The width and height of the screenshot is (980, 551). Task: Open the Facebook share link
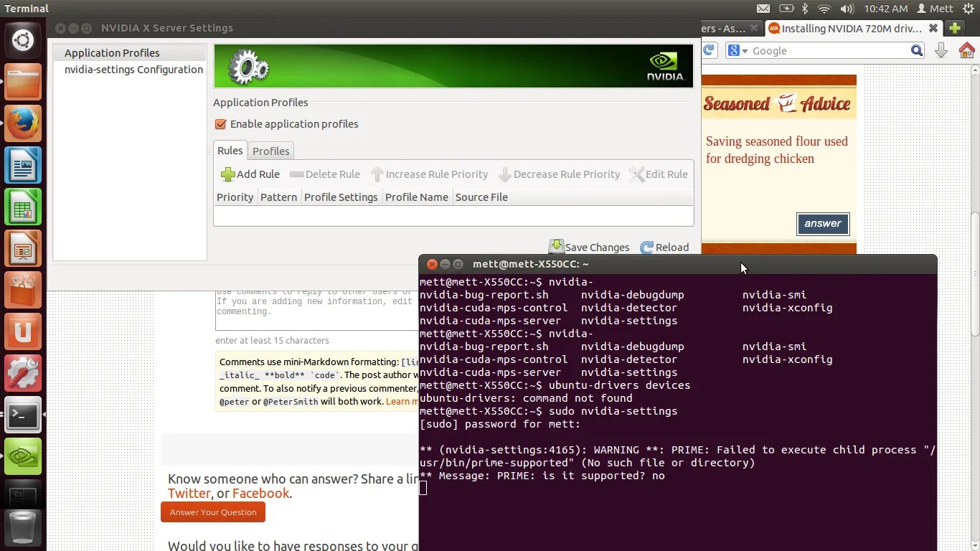coord(260,494)
